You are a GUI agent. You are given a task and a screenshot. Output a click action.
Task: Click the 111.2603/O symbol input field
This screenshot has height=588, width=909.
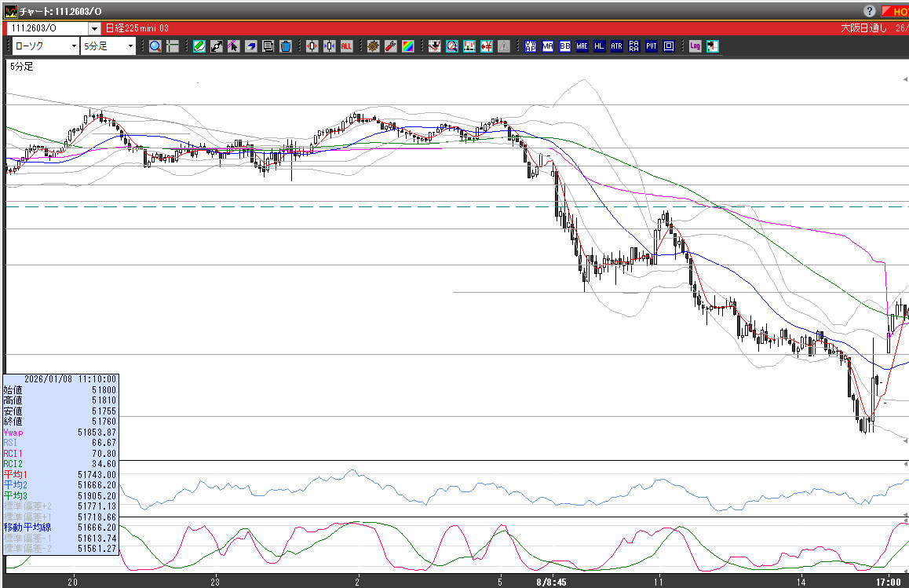click(46, 29)
